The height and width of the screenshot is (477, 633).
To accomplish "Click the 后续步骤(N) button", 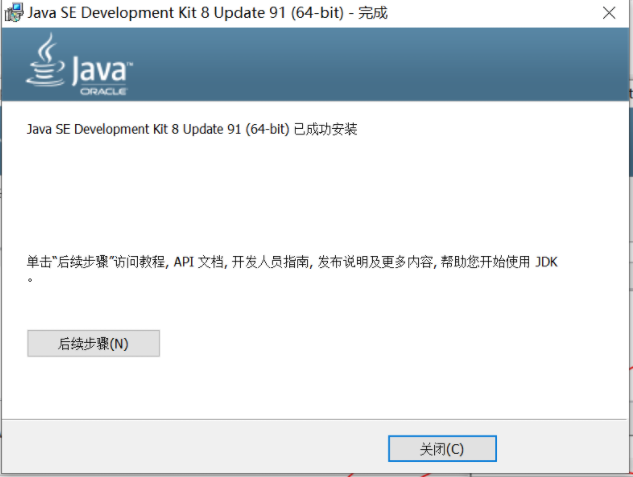I will [93, 343].
